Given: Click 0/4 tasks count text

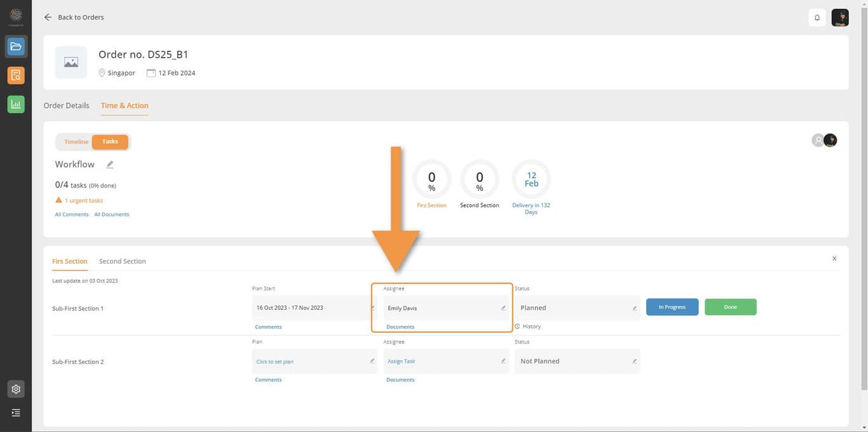Looking at the screenshot, I should (86, 185).
